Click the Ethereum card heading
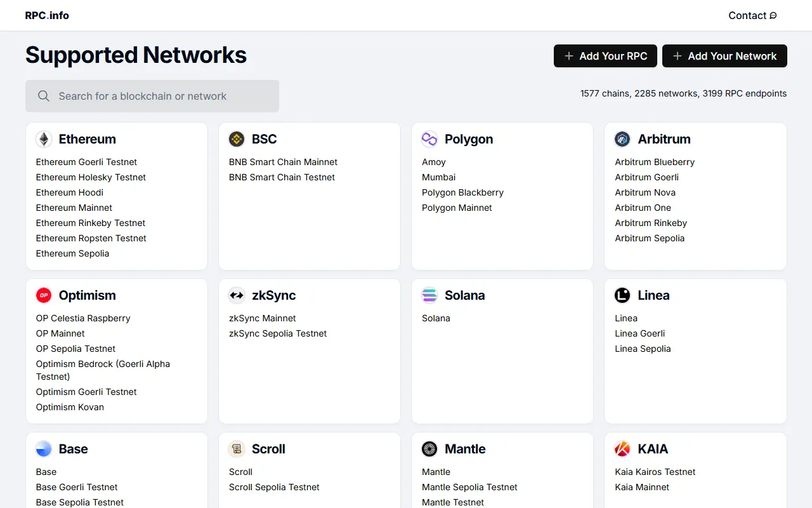 (88, 139)
